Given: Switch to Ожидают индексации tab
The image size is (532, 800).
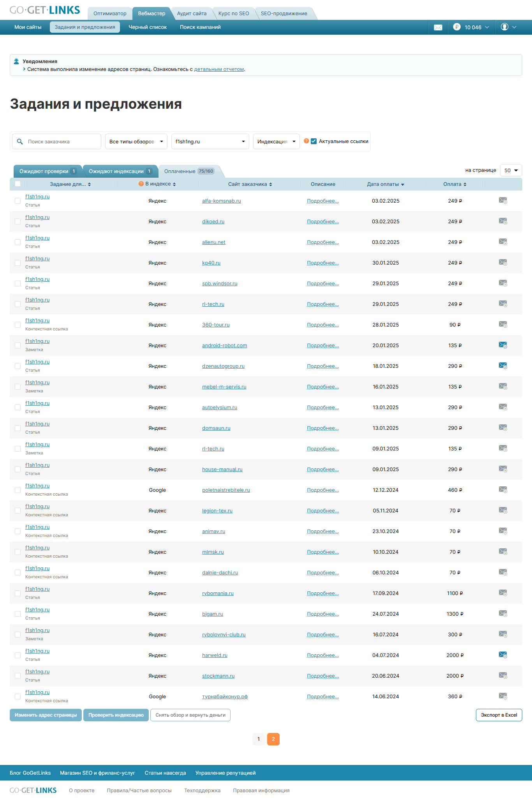Looking at the screenshot, I should pos(120,171).
